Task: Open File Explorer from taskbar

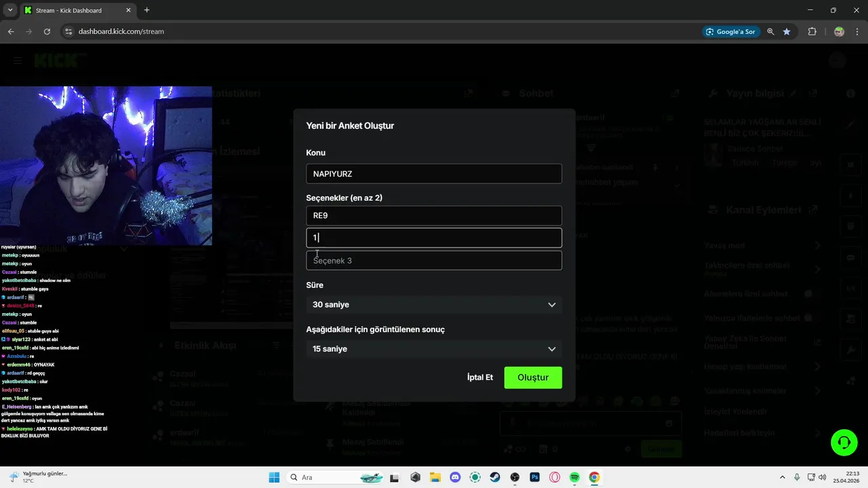Action: tap(435, 477)
